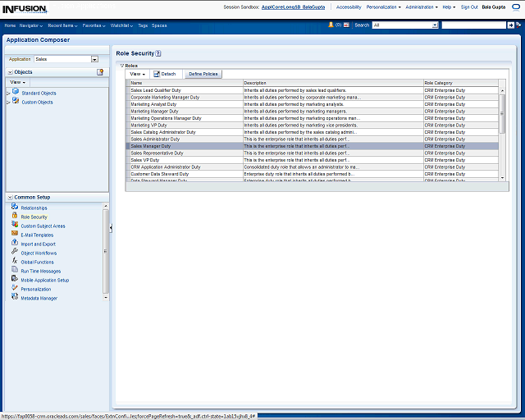Click the Define Policies button
This screenshot has height=420, width=525.
click(x=203, y=74)
